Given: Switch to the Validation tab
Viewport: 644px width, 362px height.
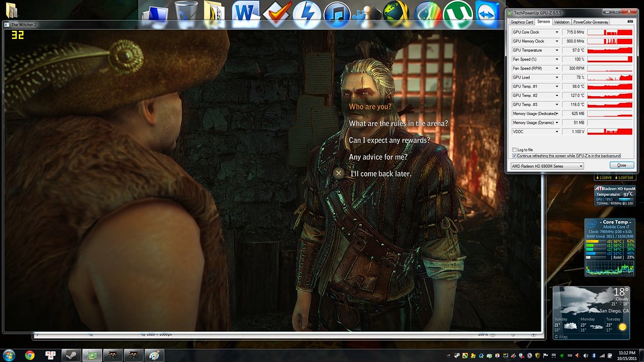Looking at the screenshot, I should point(562,22).
